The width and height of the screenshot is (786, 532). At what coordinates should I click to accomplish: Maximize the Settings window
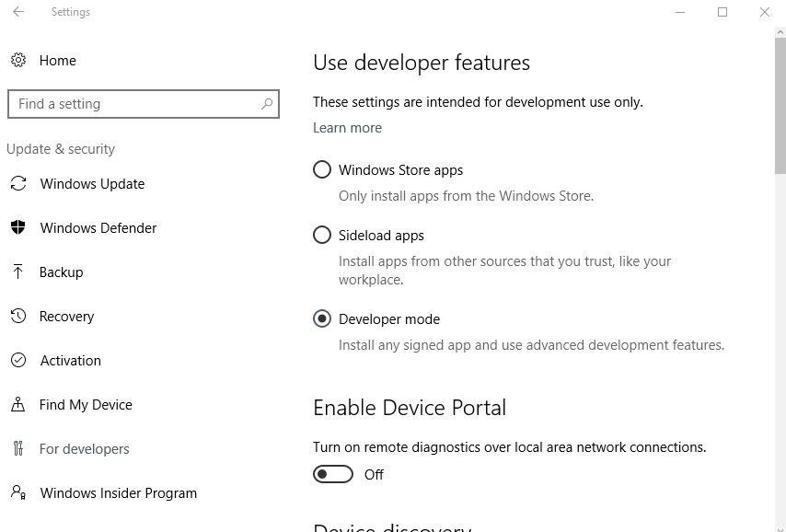[722, 12]
